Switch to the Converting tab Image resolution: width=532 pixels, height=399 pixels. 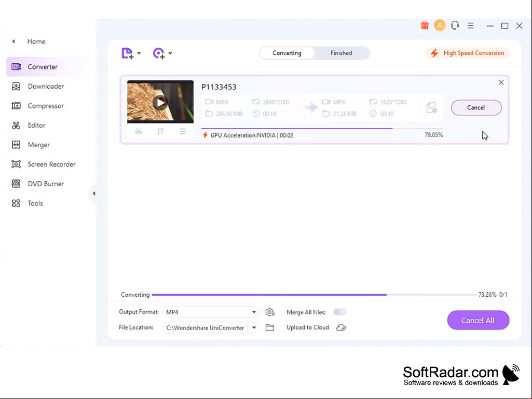click(x=287, y=53)
